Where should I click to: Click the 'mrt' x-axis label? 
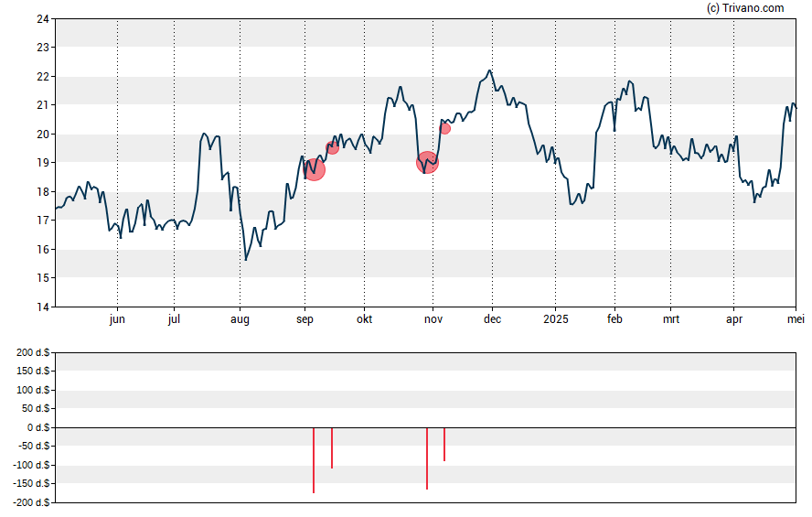click(x=671, y=319)
